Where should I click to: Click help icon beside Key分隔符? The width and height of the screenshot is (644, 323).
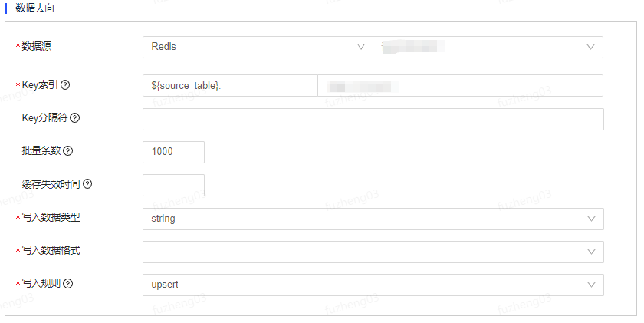point(75,118)
